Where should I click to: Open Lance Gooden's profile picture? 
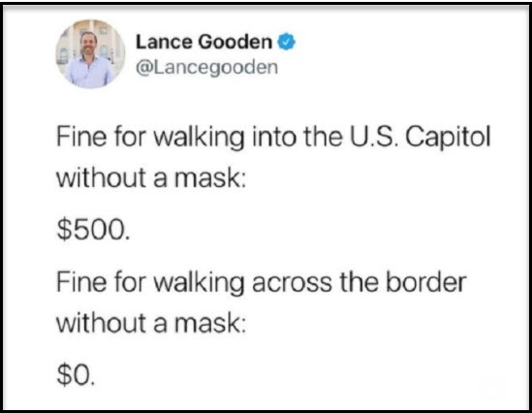90,54
